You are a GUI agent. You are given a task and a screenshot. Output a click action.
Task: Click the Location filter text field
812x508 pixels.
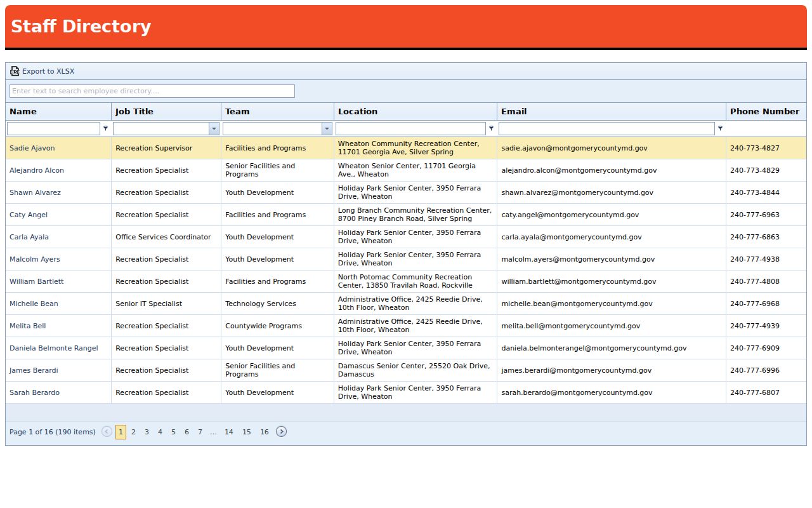pyautogui.click(x=410, y=128)
